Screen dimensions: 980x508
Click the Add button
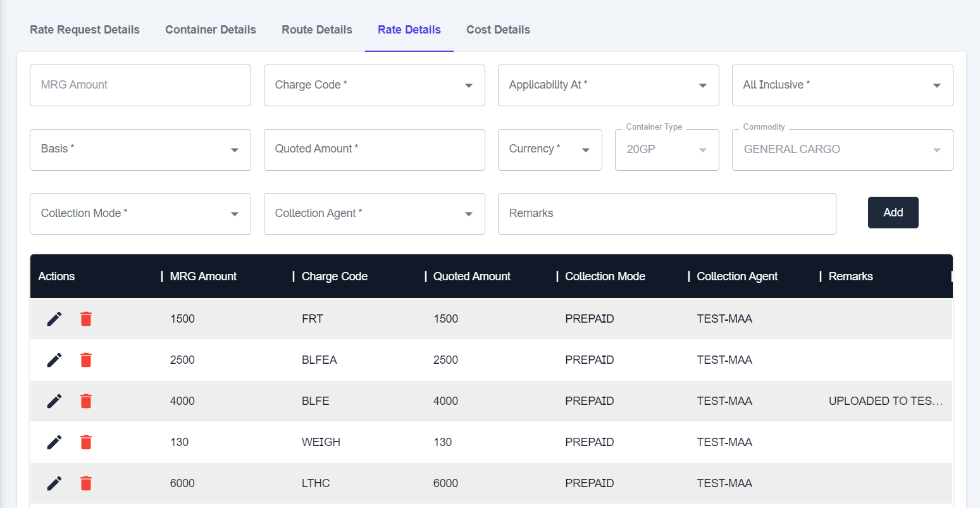[x=893, y=213]
